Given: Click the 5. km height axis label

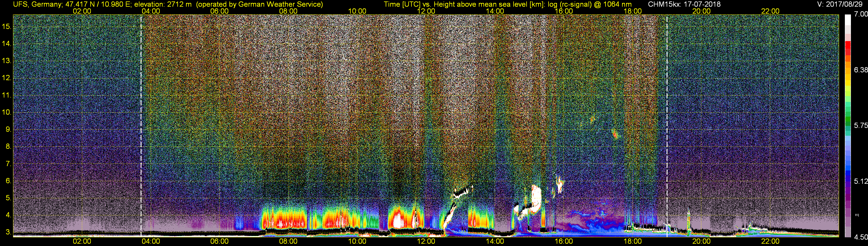Looking at the screenshot, I should [8, 198].
